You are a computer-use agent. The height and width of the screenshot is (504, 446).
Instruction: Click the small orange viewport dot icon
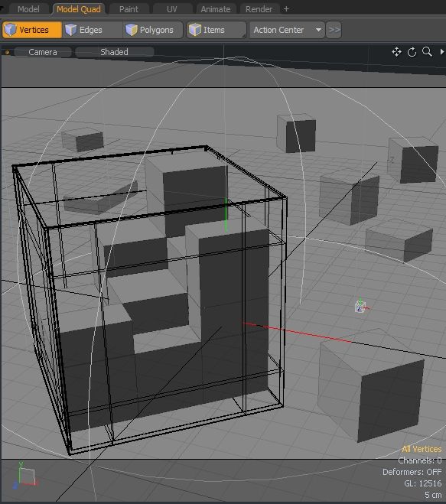7,52
